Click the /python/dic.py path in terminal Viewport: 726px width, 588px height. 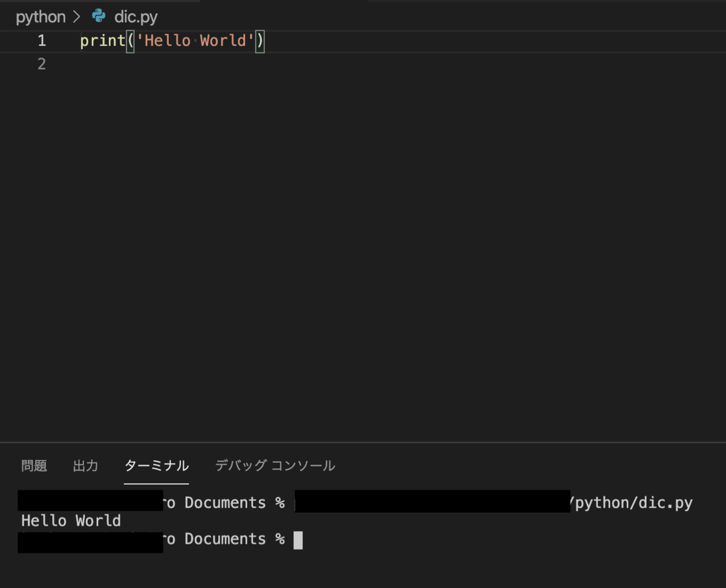point(630,503)
